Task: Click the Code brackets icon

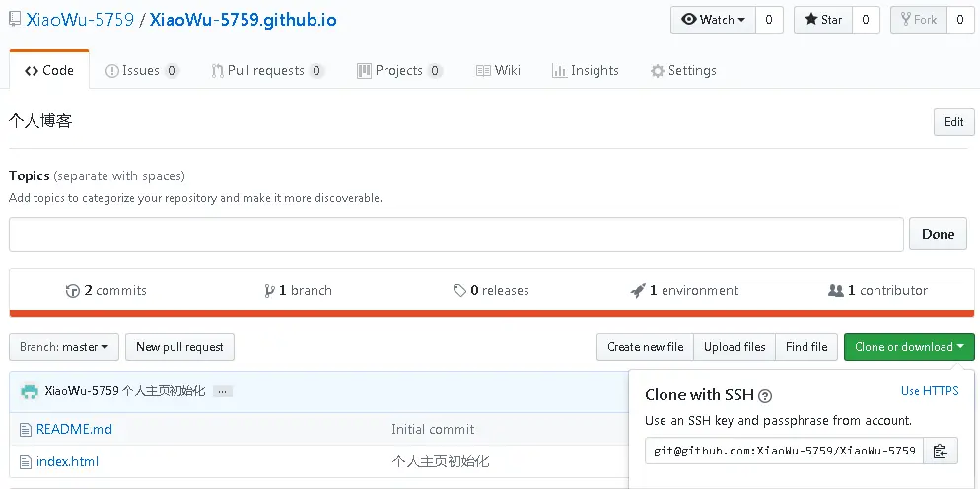Action: [32, 71]
